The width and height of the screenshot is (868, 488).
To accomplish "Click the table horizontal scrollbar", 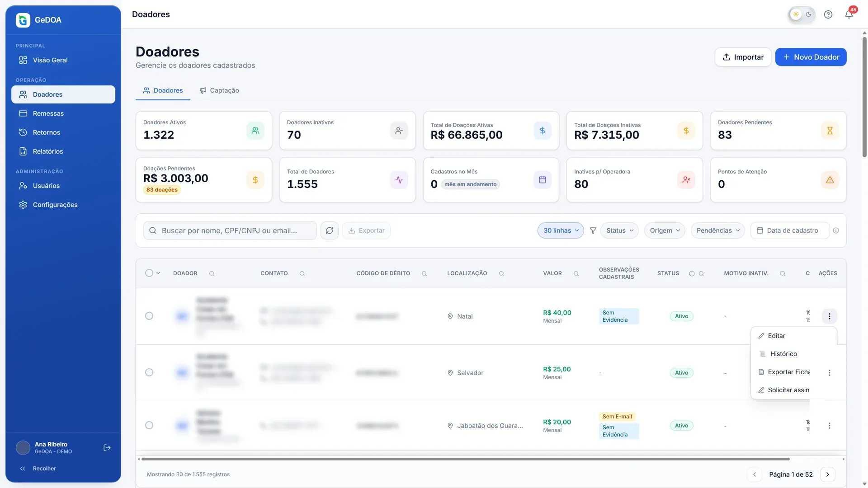I will 466,459.
